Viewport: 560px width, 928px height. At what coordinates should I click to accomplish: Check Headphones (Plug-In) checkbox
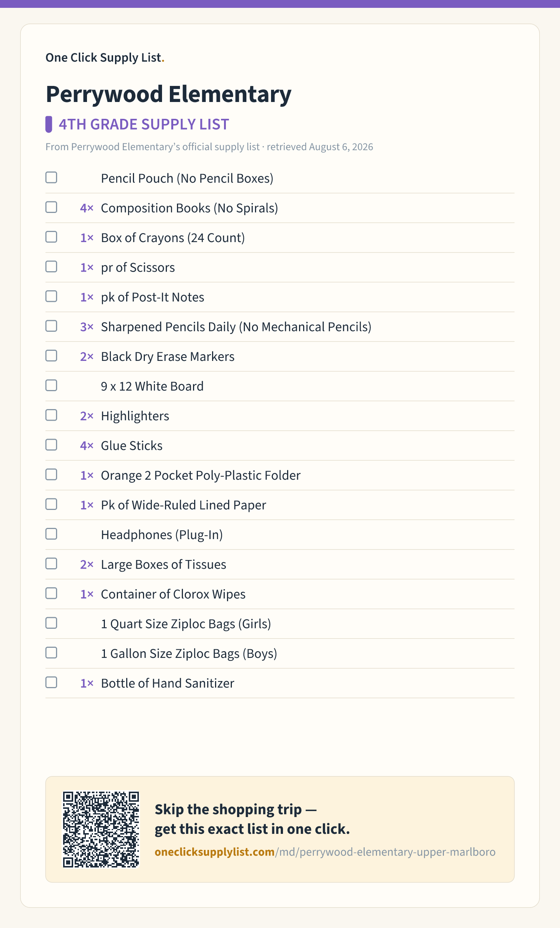point(51,534)
